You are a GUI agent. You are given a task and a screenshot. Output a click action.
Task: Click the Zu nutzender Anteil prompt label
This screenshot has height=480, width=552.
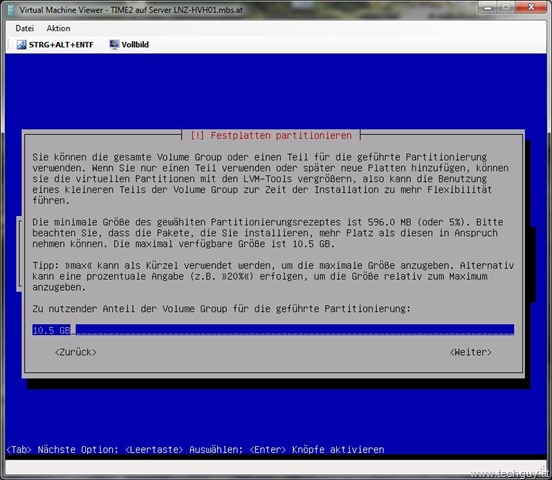221,309
